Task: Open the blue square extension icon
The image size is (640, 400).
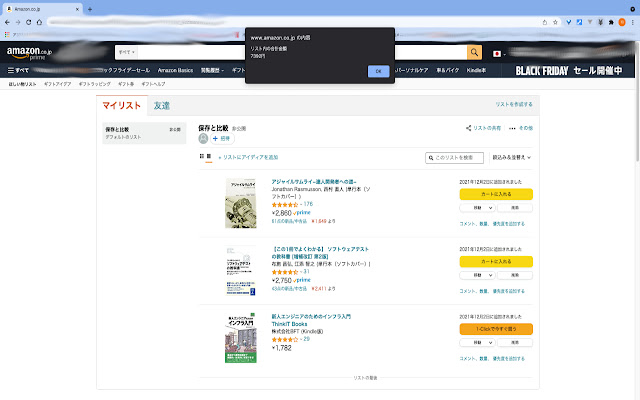Action: pos(579,22)
